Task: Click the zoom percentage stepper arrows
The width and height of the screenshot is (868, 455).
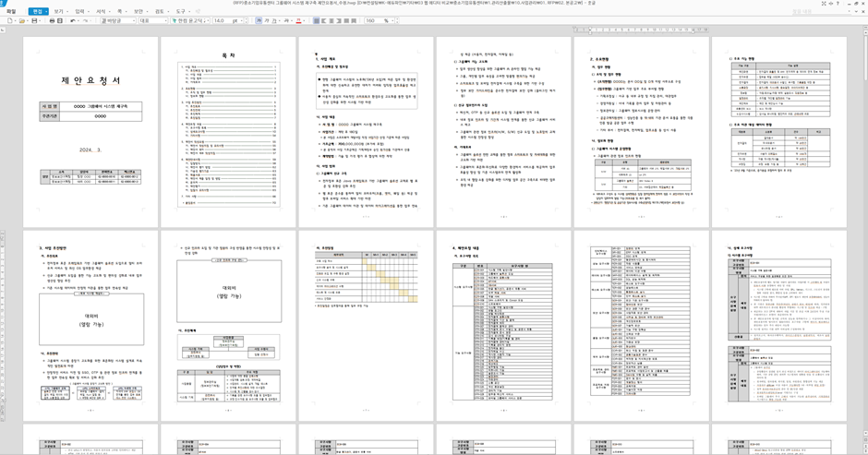Action: (x=397, y=20)
